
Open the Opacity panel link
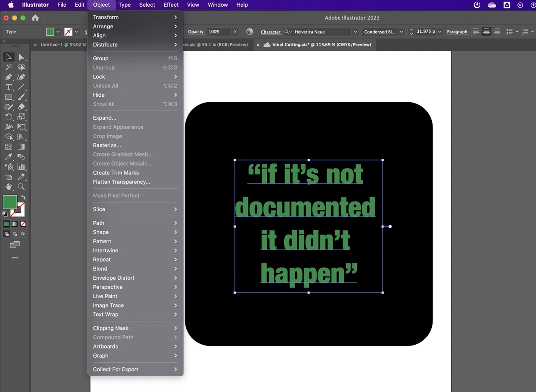click(x=196, y=32)
